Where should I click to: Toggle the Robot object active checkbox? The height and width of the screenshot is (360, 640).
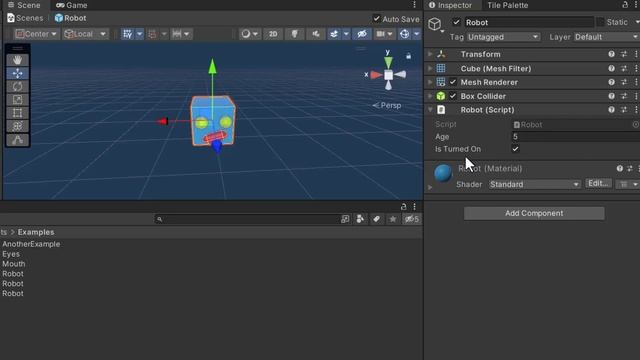click(x=456, y=22)
